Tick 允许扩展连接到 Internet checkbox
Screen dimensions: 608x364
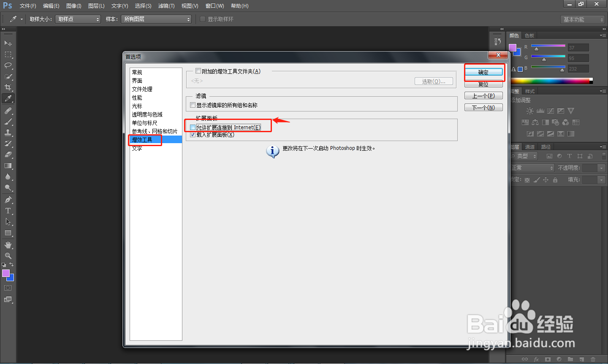(x=193, y=127)
